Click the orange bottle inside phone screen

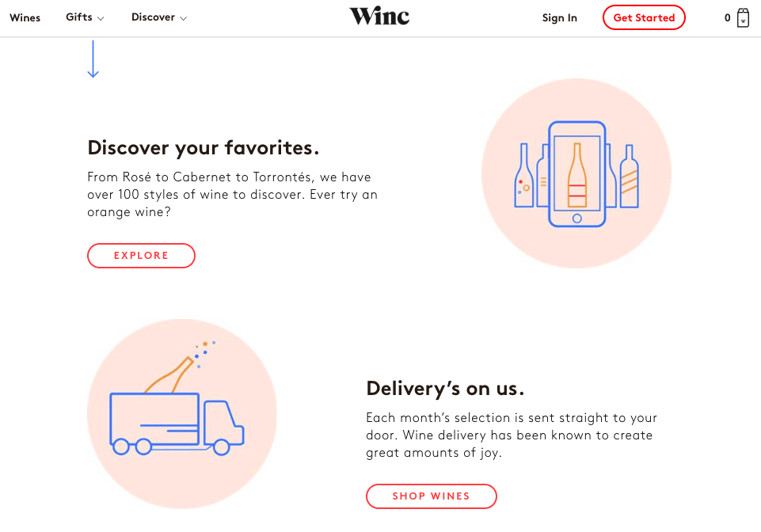(x=576, y=175)
